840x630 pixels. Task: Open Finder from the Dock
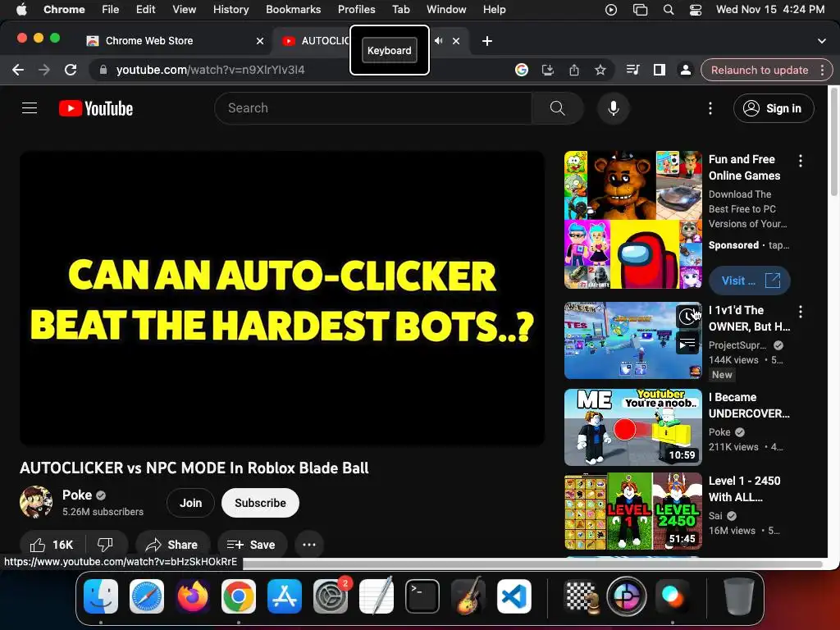click(x=101, y=596)
